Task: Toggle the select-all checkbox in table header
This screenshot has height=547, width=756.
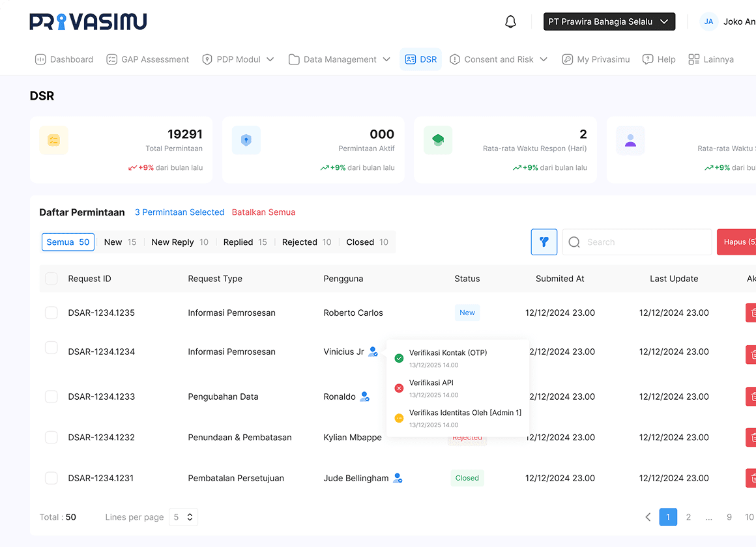Action: coord(51,279)
